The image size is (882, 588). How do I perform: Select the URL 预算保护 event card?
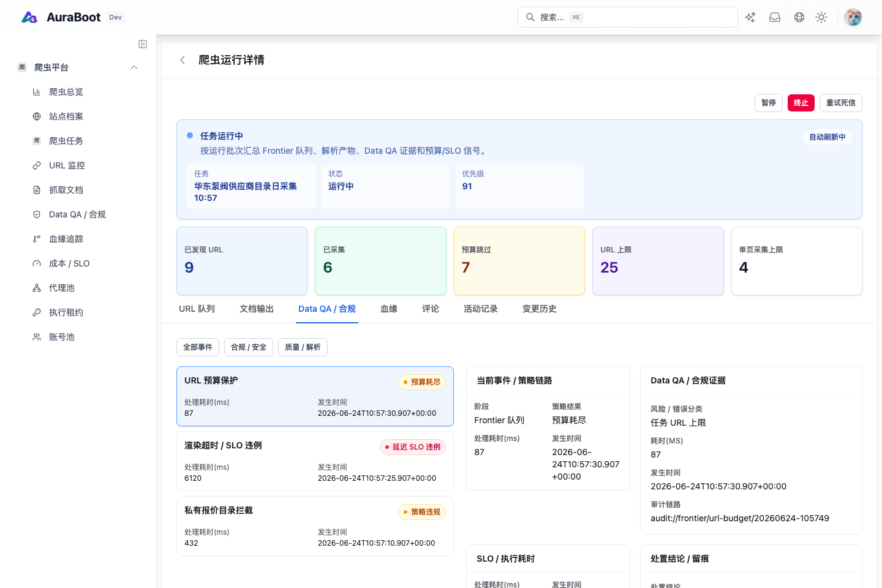click(315, 396)
